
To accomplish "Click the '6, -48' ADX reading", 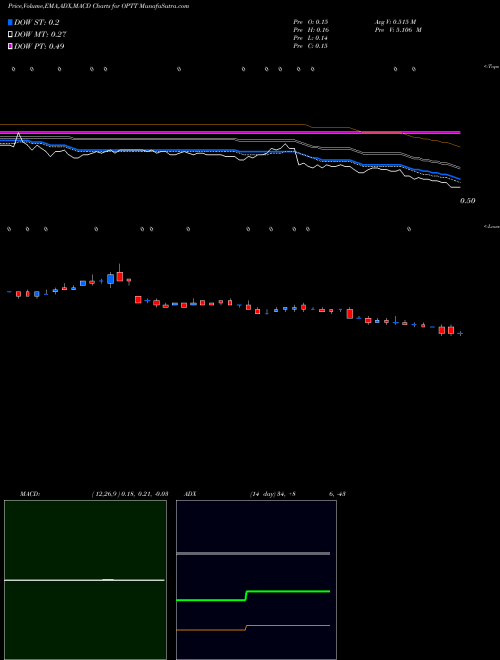I will [337, 494].
